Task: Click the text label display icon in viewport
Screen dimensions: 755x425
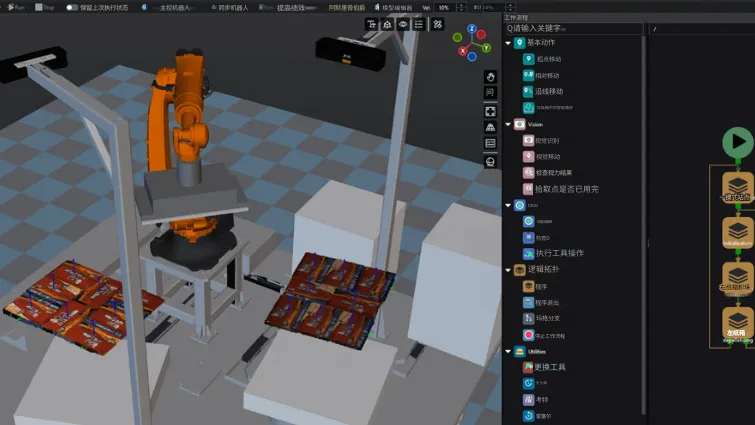Action: point(371,25)
